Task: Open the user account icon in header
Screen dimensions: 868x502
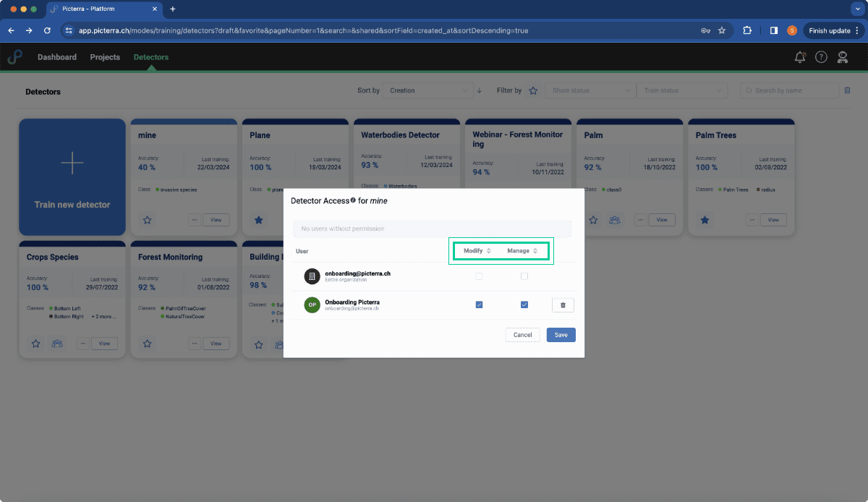Action: coord(843,57)
